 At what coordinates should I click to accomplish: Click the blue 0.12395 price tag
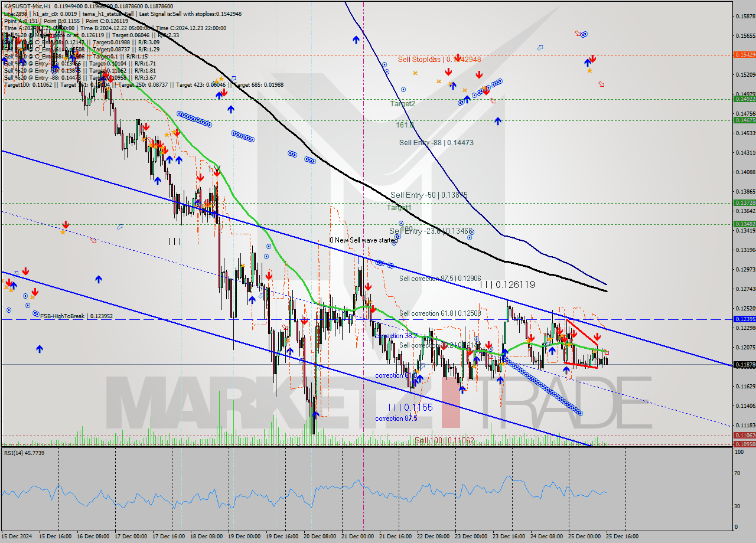pos(744,319)
